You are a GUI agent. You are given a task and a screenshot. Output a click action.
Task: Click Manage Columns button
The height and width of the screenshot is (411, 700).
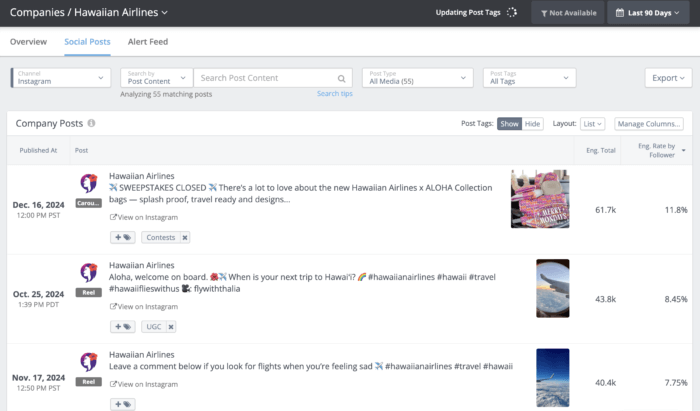[649, 124]
